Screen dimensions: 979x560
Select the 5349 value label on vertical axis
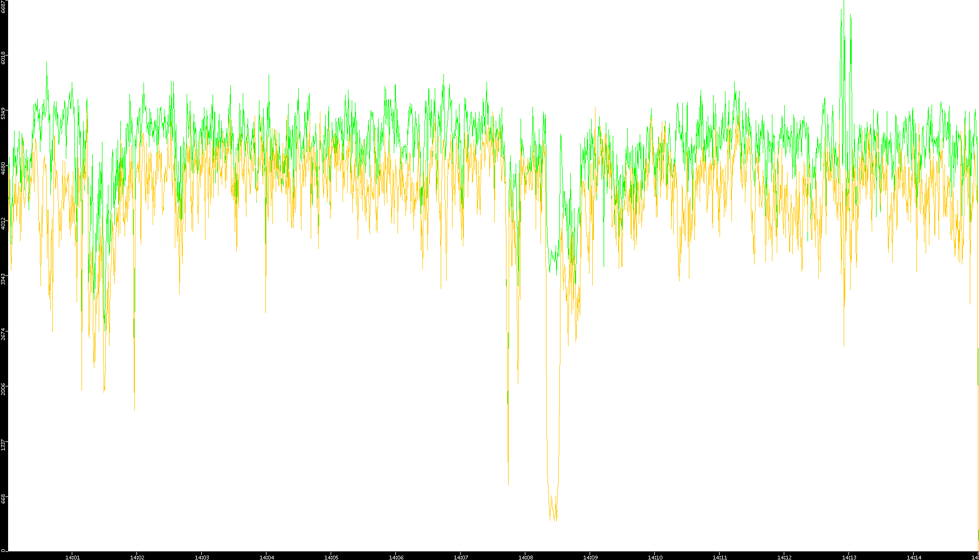[x=3, y=114]
